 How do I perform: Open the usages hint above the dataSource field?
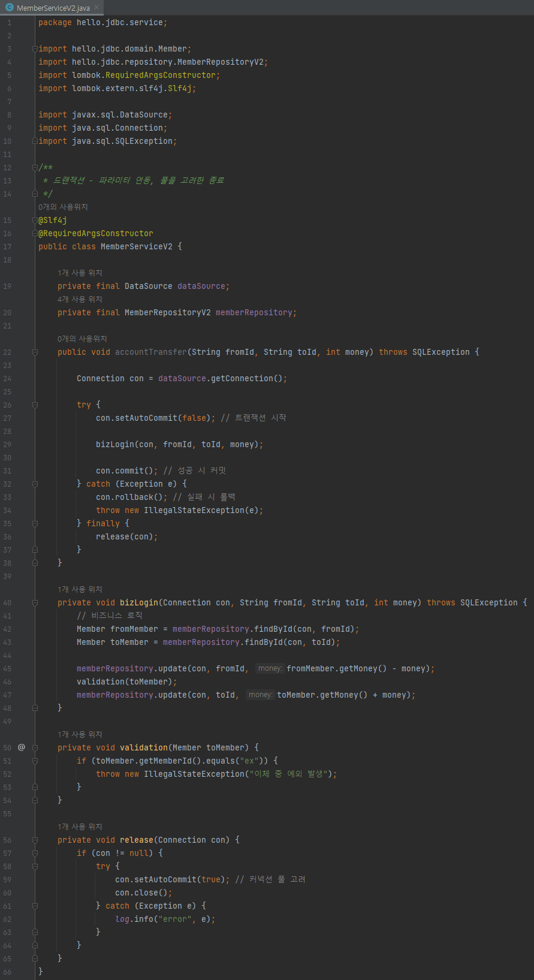click(x=80, y=273)
